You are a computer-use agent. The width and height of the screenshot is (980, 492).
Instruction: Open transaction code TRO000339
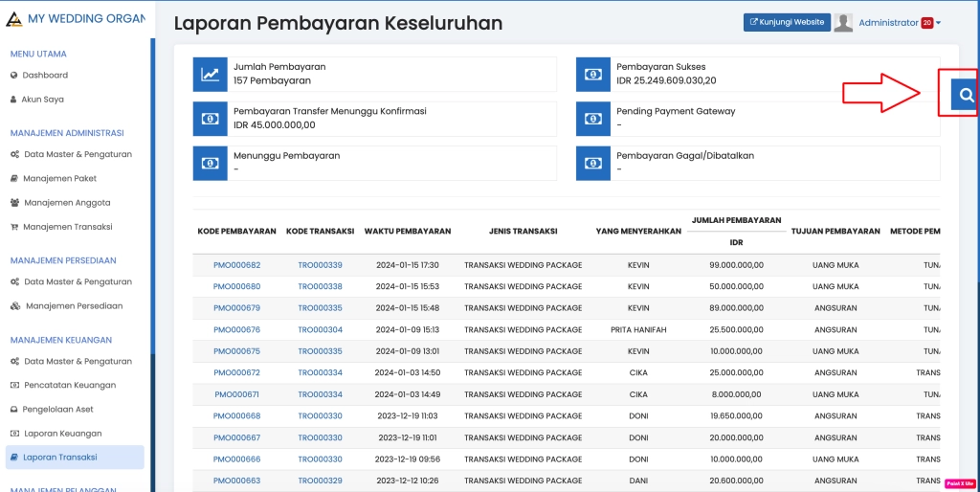320,265
